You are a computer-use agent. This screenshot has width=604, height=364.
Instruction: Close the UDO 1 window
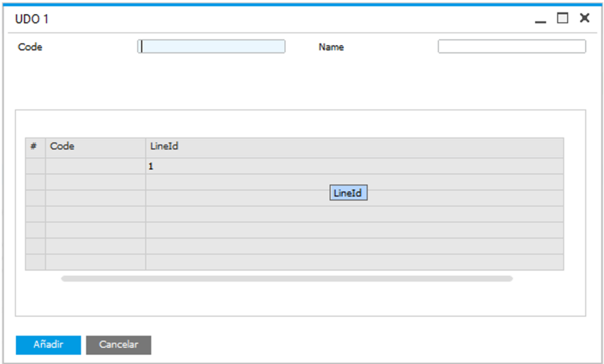coord(584,18)
